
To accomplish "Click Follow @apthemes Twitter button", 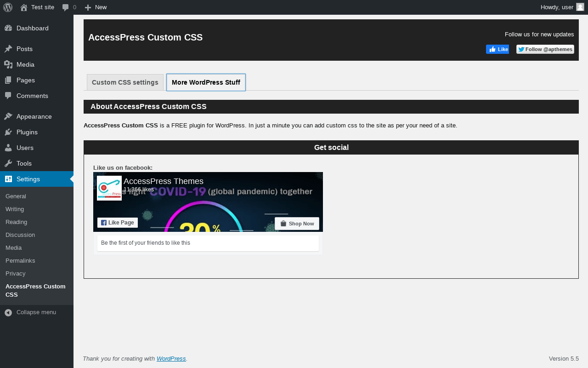I will tap(545, 49).
